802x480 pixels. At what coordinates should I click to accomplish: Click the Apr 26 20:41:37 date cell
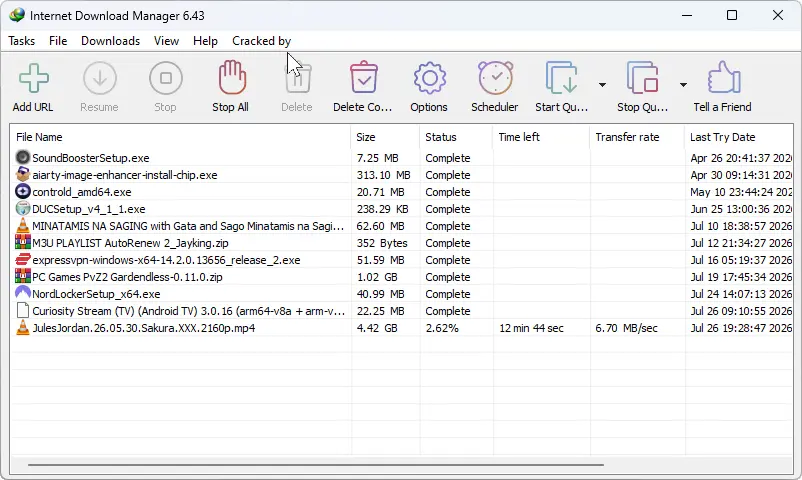pos(741,158)
